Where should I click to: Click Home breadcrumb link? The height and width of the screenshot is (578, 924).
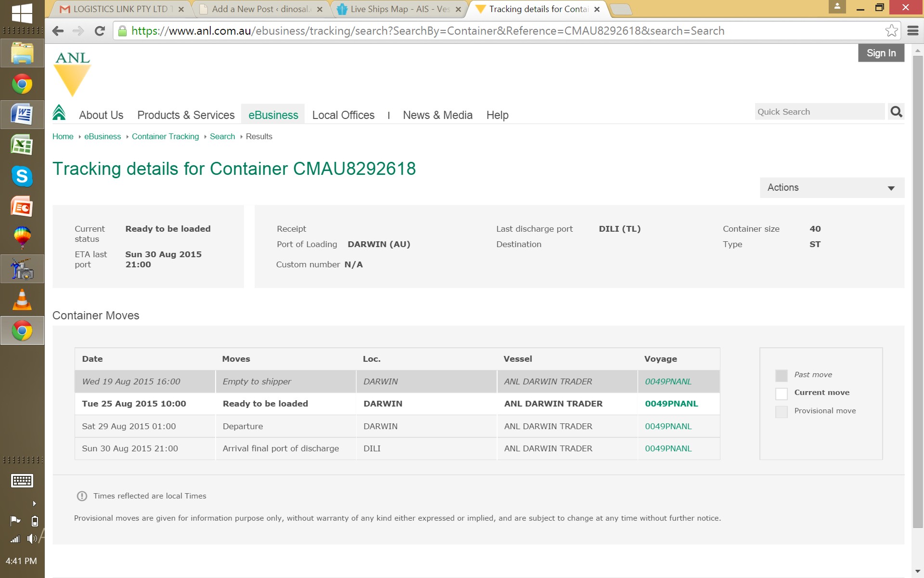63,137
